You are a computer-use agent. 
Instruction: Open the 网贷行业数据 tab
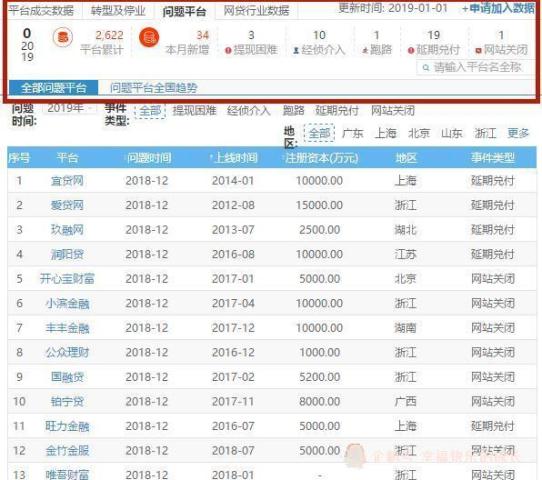coord(256,11)
